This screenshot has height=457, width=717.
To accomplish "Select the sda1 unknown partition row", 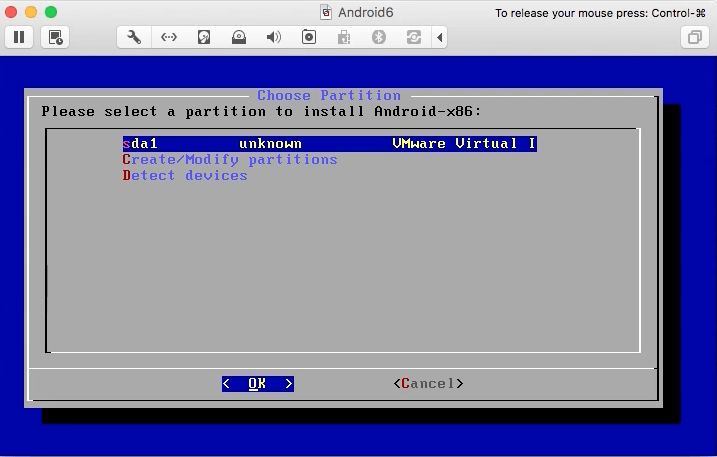I will pyautogui.click(x=330, y=144).
